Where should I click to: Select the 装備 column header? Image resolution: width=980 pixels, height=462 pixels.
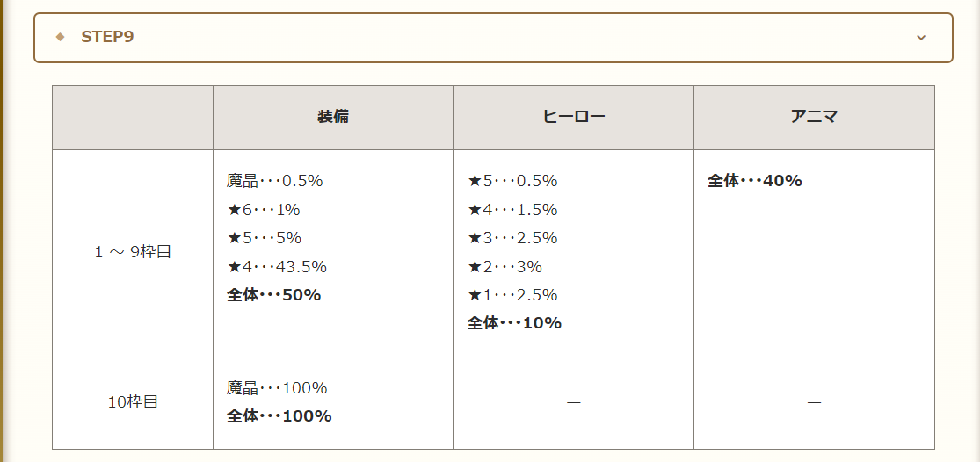coord(333,117)
